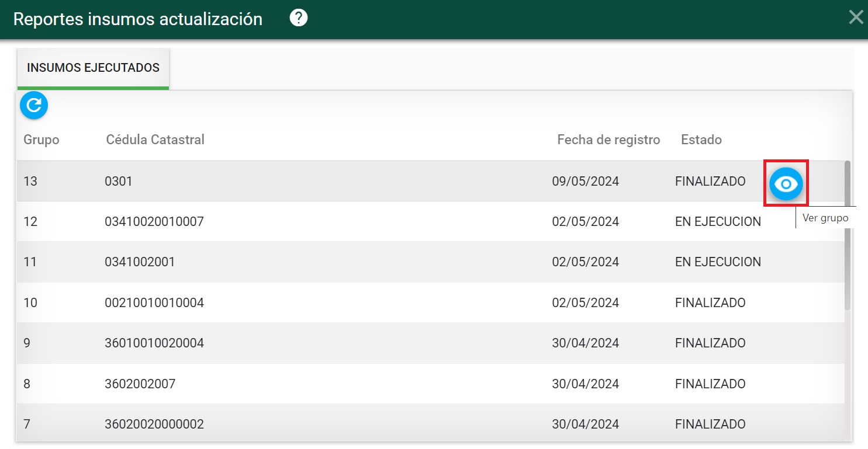Image resolution: width=868 pixels, height=449 pixels.
Task: Click the Estado column header
Action: (x=701, y=140)
